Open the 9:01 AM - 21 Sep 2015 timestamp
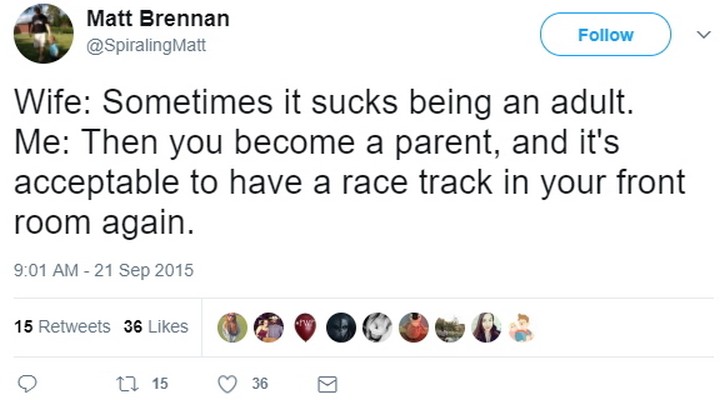Viewport: 720px width, 400px height. click(x=103, y=269)
